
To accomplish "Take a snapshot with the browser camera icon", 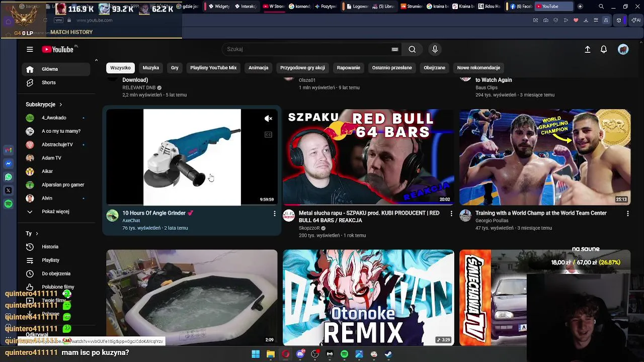I will (545, 20).
